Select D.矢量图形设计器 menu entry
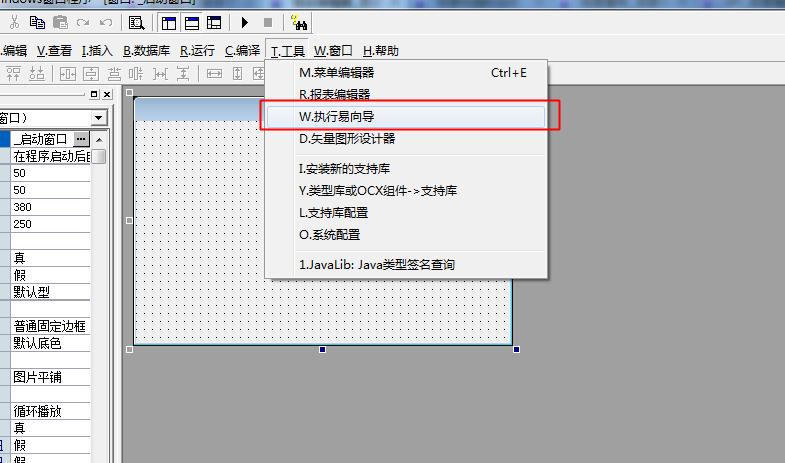 click(x=406, y=139)
